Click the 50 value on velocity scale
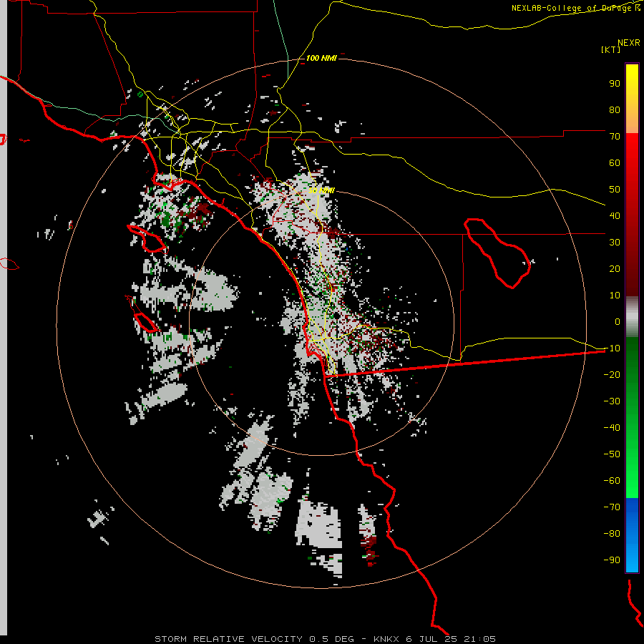Screen dimensions: 644x644 [x=615, y=190]
